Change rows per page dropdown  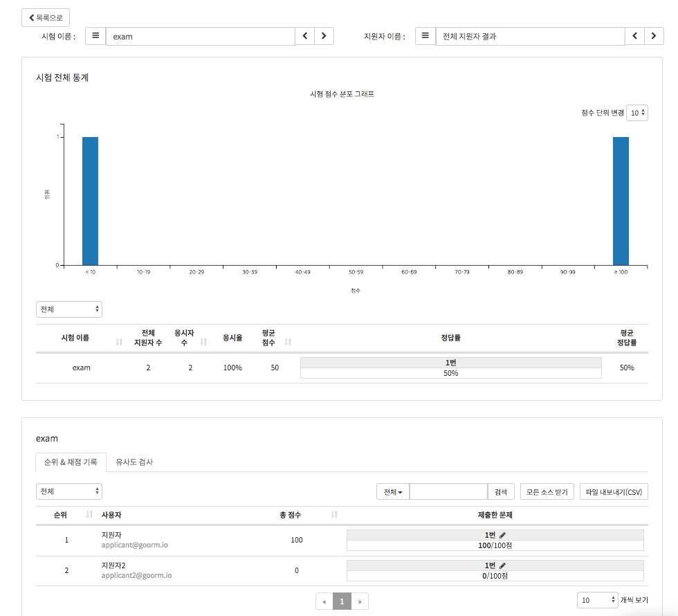[x=597, y=600]
